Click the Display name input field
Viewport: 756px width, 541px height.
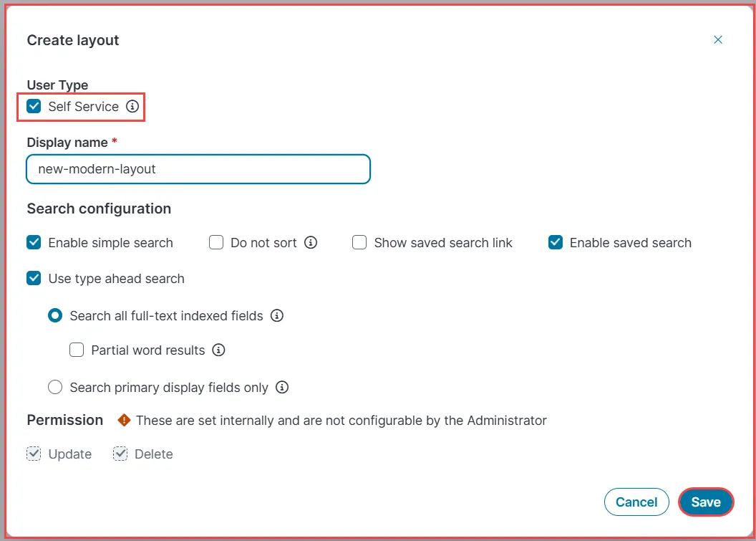pos(198,169)
